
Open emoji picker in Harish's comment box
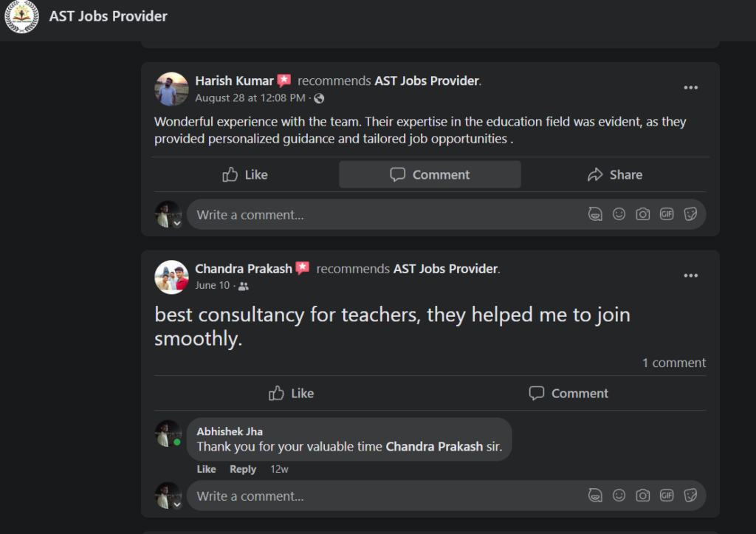619,214
